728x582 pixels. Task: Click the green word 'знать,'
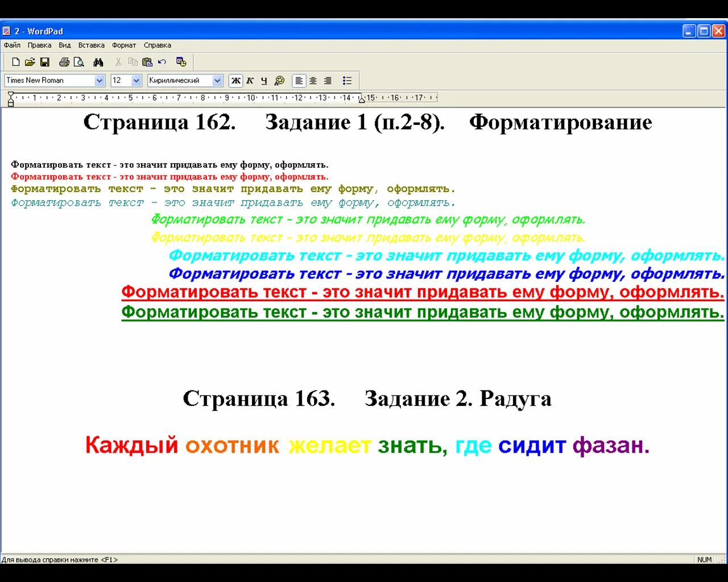[412, 445]
